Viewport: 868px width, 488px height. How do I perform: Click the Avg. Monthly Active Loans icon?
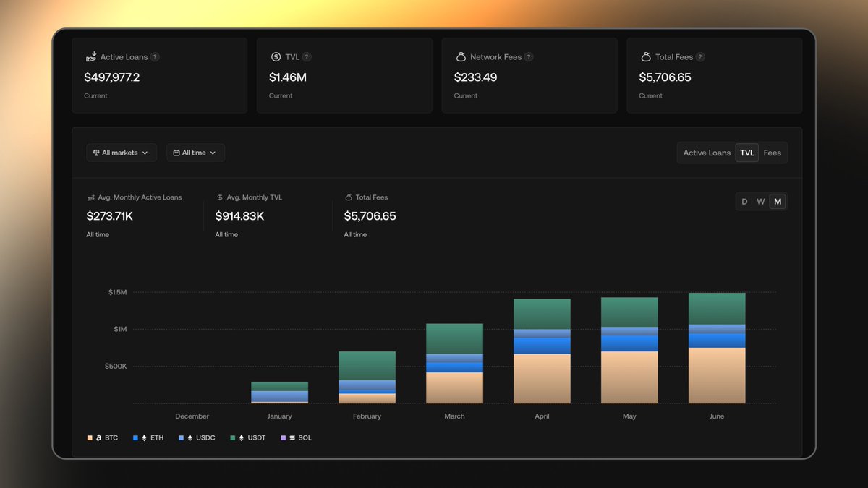(91, 197)
